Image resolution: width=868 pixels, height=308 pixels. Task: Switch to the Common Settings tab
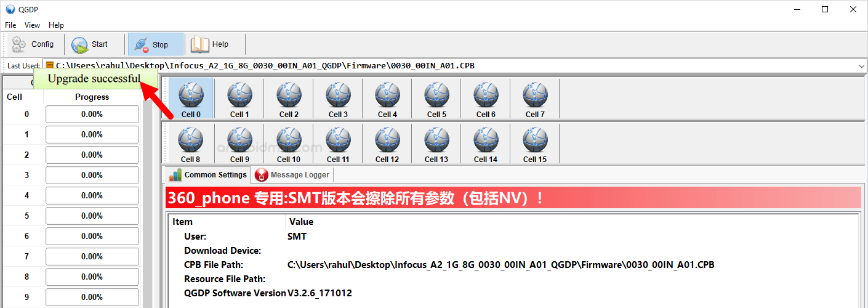tap(208, 175)
